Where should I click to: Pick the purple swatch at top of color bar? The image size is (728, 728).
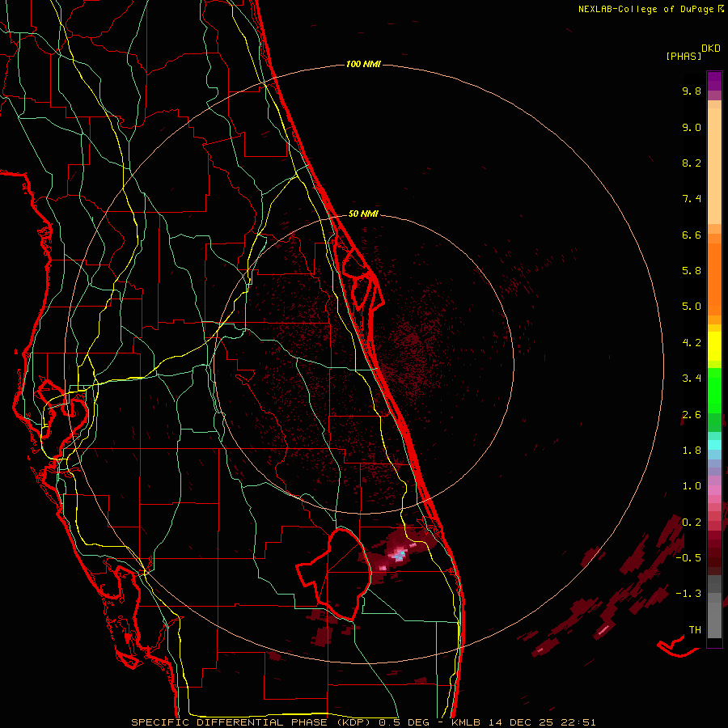pyautogui.click(x=714, y=81)
